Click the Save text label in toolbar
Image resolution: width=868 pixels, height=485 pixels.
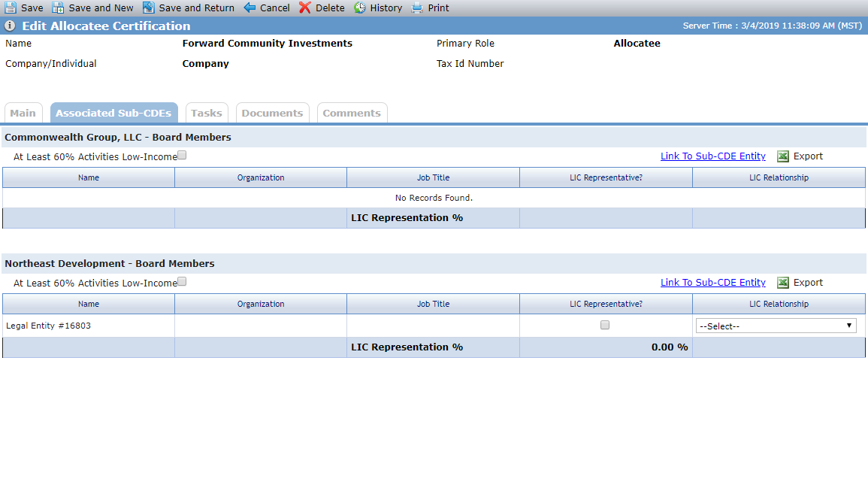(x=32, y=8)
